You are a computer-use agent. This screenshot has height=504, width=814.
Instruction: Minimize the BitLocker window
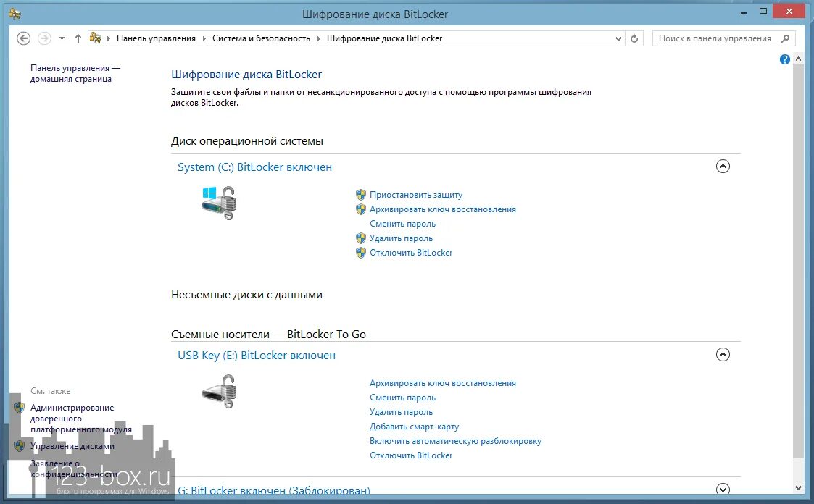coord(744,12)
